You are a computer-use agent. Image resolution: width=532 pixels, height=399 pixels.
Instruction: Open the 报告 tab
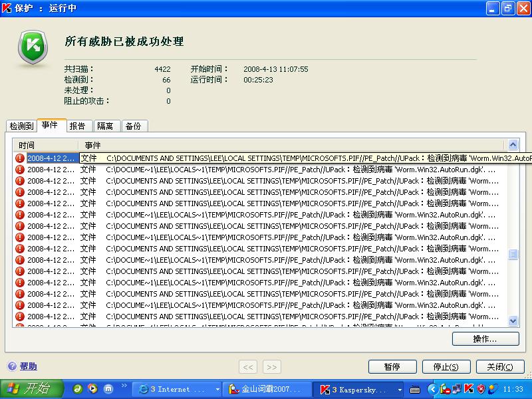coord(80,126)
